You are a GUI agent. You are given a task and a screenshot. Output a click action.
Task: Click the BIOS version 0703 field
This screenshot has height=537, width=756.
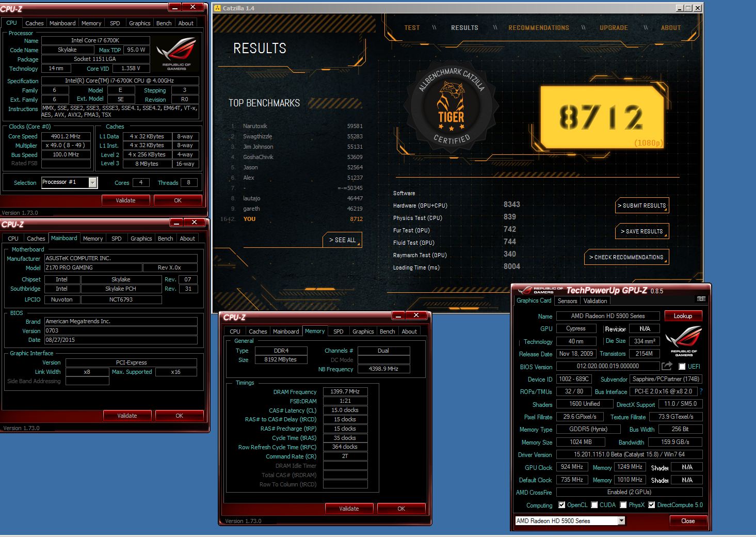pos(121,330)
